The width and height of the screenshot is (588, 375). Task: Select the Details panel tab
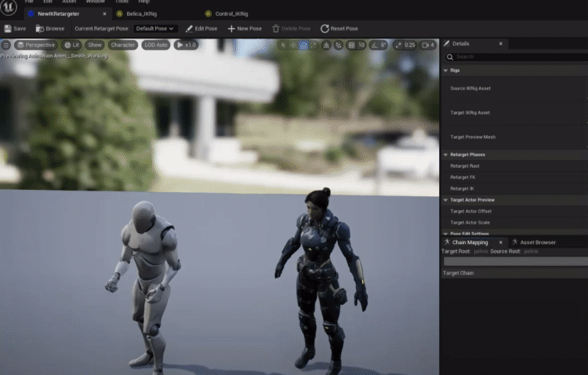click(x=460, y=44)
